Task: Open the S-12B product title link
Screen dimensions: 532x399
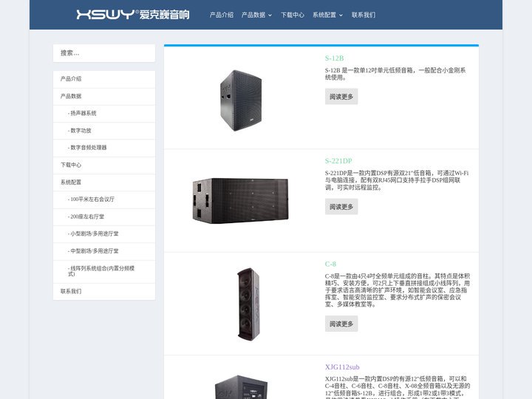Action: coord(334,58)
